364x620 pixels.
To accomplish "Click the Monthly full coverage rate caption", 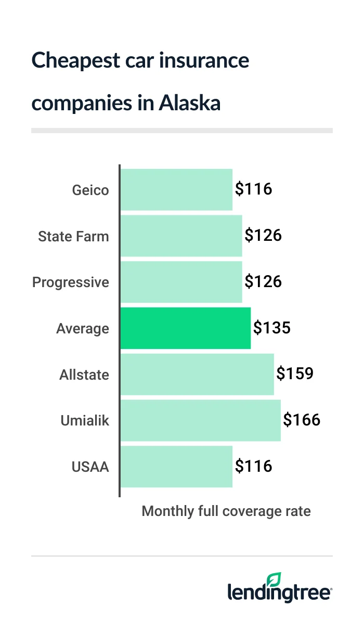I will point(226,511).
